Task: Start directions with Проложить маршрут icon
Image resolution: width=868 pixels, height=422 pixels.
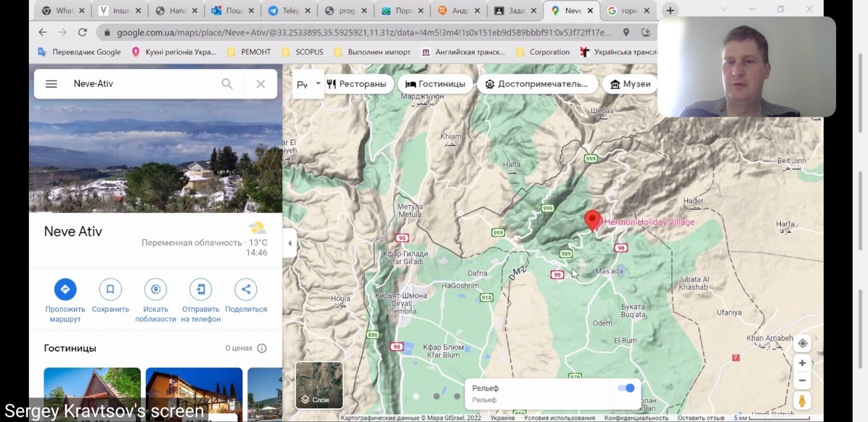Action: (65, 289)
